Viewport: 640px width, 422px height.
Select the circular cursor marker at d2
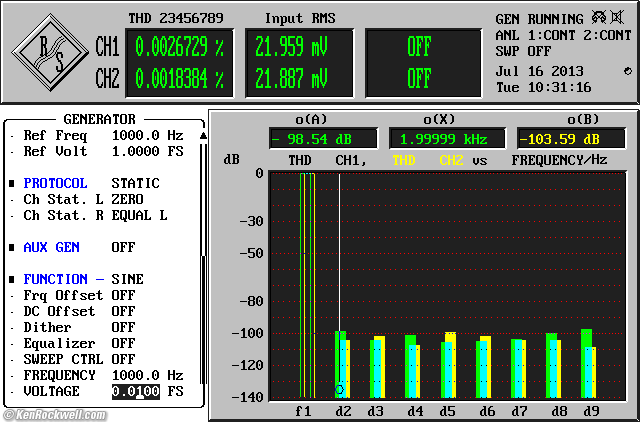340,389
